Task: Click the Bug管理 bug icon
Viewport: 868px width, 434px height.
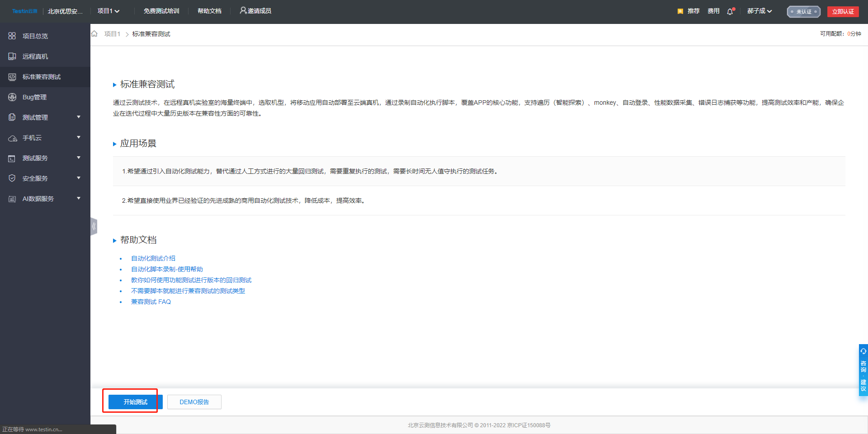Action: [x=12, y=97]
